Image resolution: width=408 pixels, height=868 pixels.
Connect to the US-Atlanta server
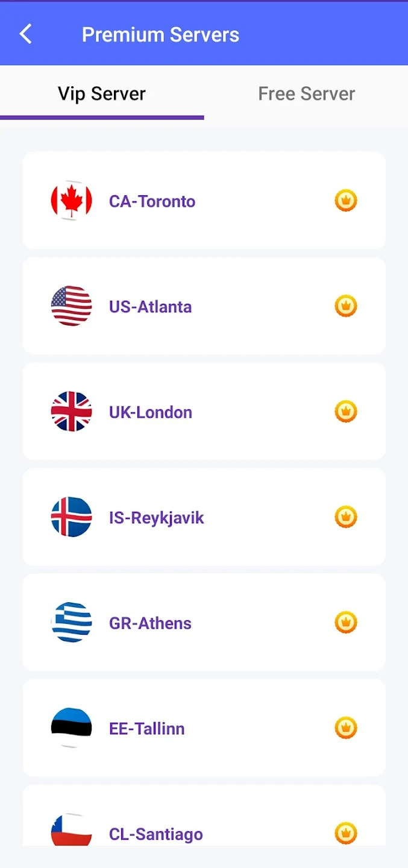pyautogui.click(x=204, y=306)
